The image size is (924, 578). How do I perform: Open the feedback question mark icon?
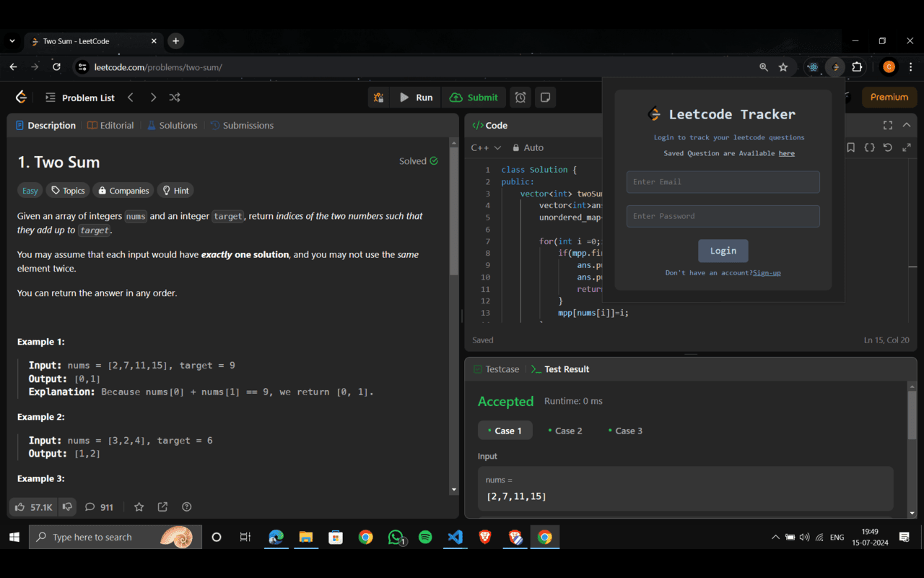pos(187,507)
